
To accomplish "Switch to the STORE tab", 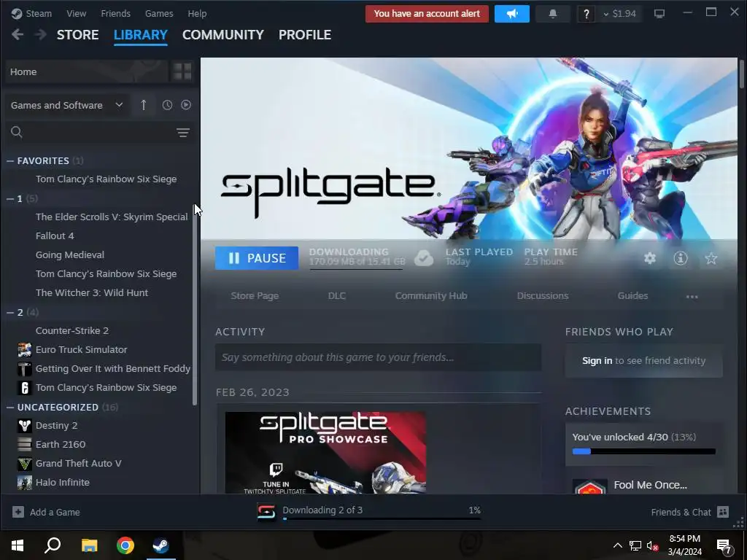I will click(x=77, y=35).
